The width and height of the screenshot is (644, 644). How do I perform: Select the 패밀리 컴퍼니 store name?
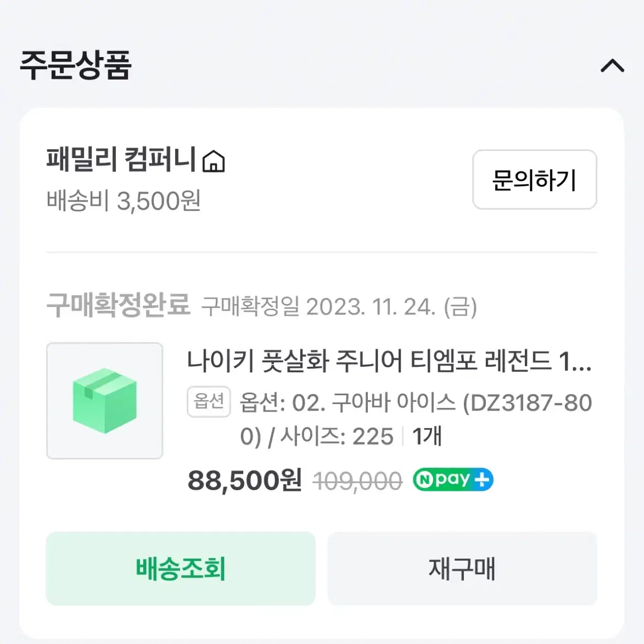121,159
